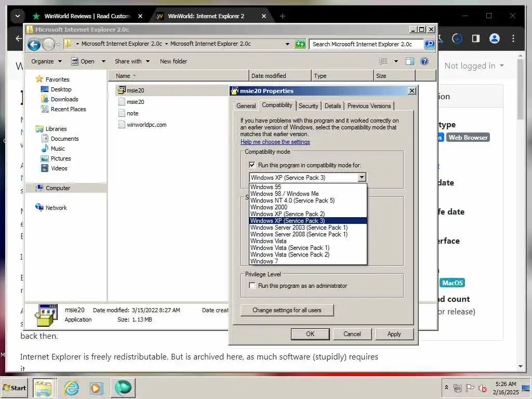This screenshot has width=532, height=399.
Task: Click OK in msie20 Properties
Action: 310,334
